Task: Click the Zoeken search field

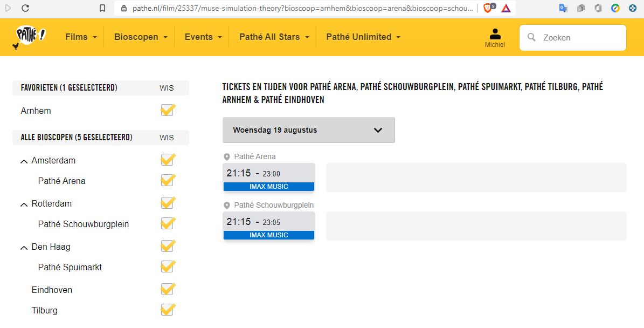Action: [572, 37]
